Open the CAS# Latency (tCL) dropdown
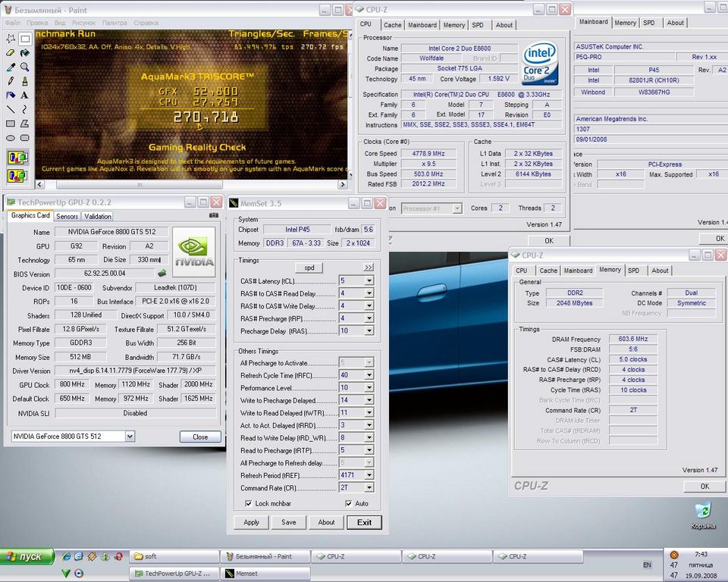The image size is (728, 582). [x=369, y=281]
